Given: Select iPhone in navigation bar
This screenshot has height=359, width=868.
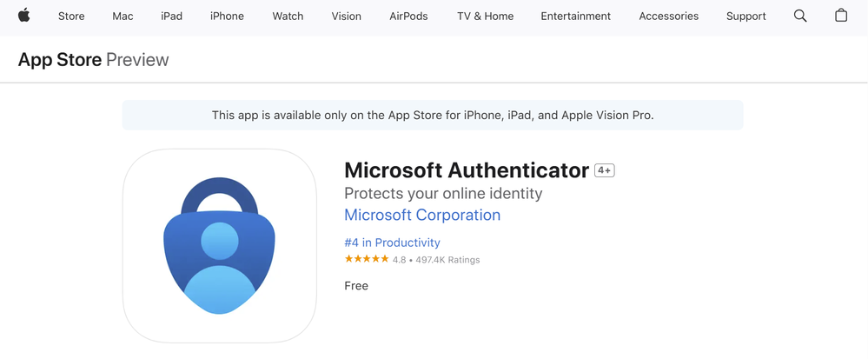Looking at the screenshot, I should tap(227, 16).
